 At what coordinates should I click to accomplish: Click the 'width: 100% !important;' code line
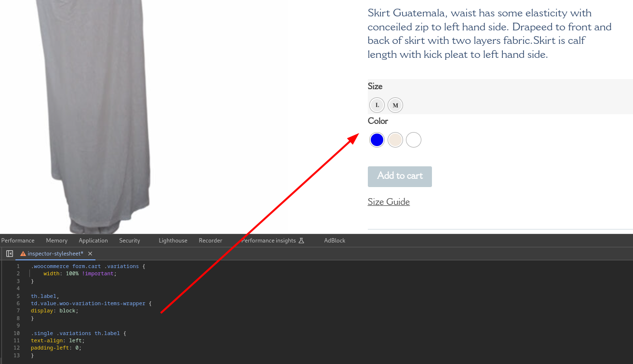(x=80, y=273)
